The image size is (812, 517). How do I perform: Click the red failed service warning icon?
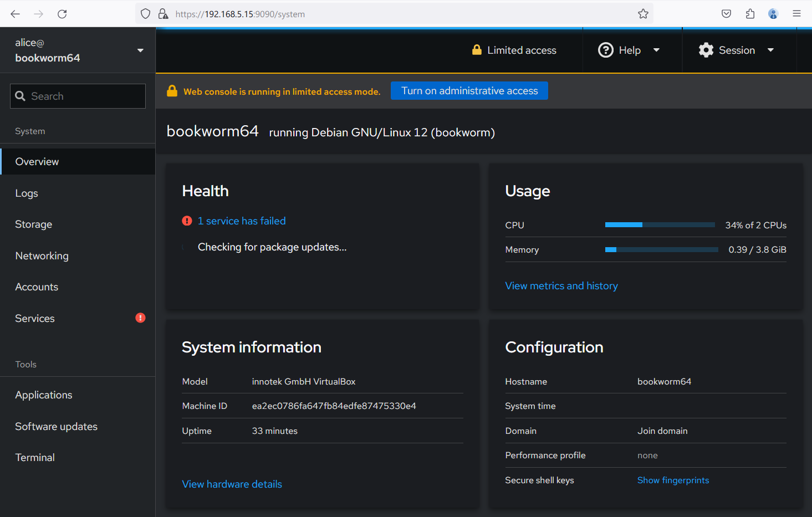pos(187,221)
